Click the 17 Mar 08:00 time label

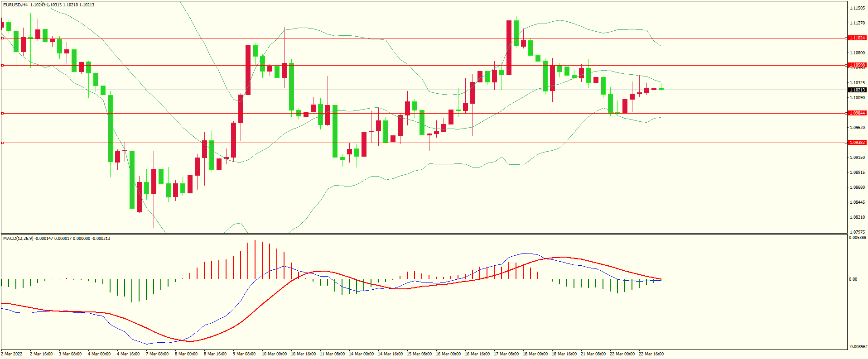[506, 354]
